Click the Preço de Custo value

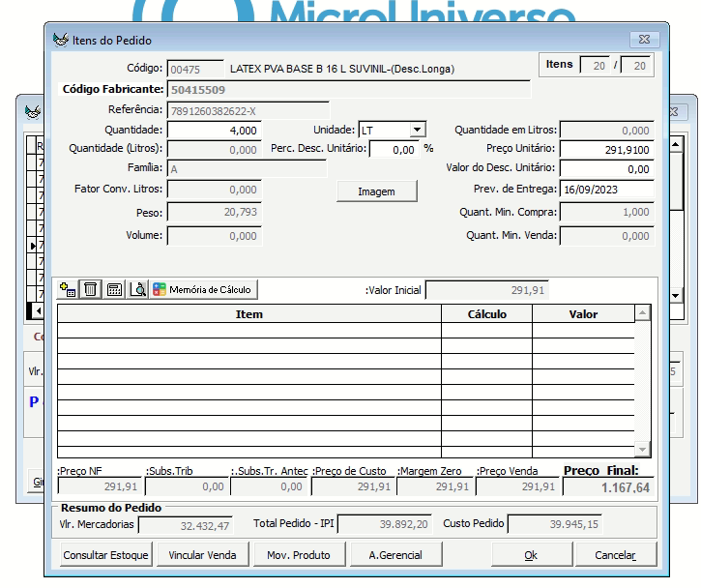[x=351, y=486]
